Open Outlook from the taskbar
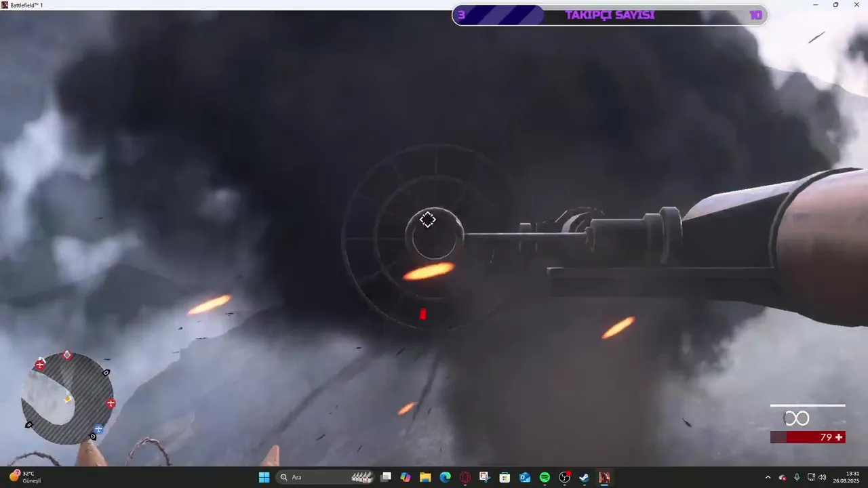The width and height of the screenshot is (868, 488). pos(525,477)
